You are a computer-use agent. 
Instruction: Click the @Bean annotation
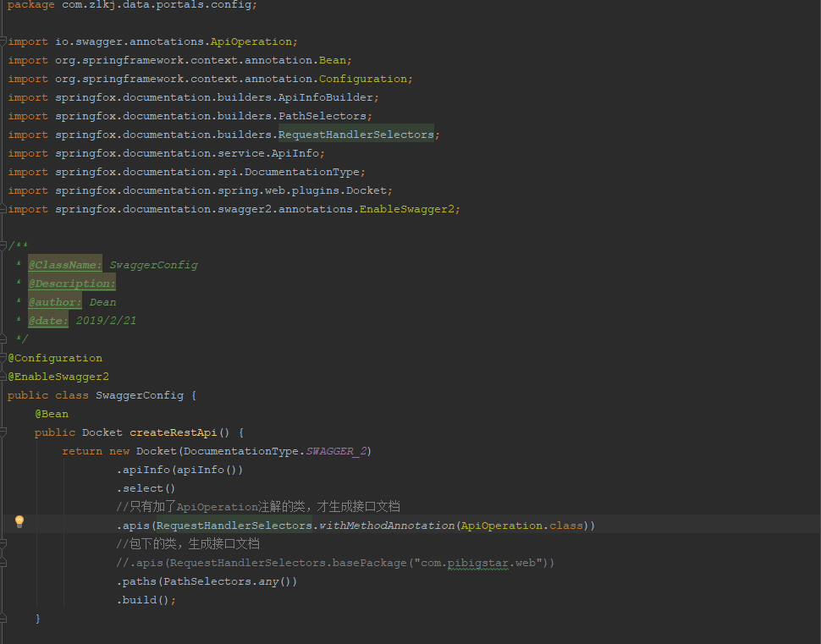pyautogui.click(x=52, y=414)
